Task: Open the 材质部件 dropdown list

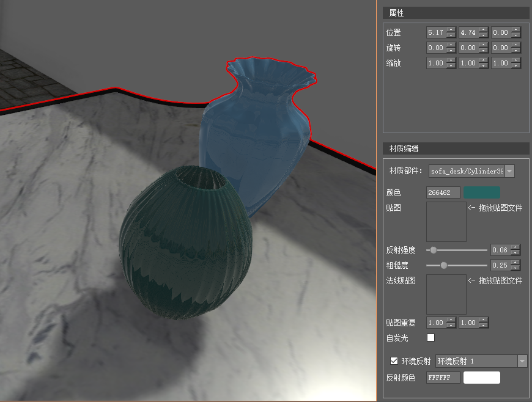Action: click(509, 171)
